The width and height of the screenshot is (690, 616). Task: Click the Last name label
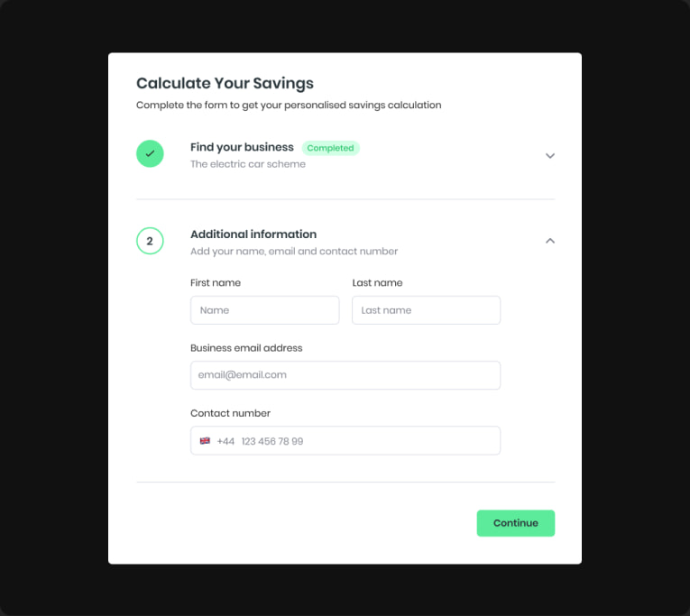coord(377,283)
